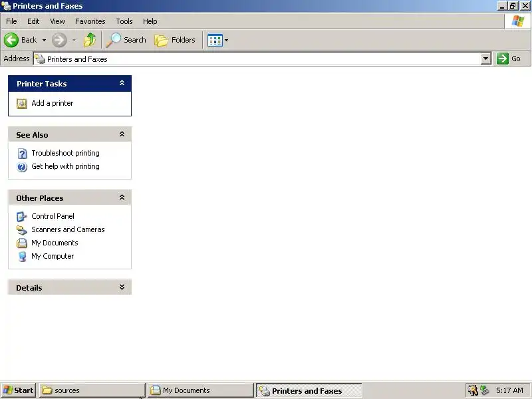Click the Control Panel icon

[22, 217]
